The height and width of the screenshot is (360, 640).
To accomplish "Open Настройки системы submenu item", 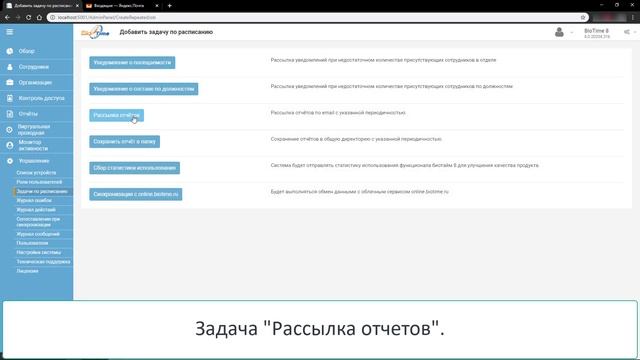I will click(38, 253).
